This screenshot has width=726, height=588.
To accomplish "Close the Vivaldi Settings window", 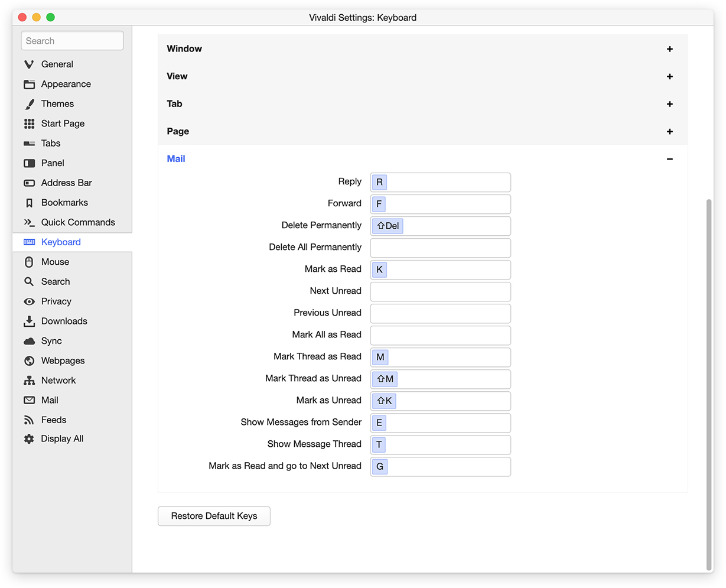I will (x=22, y=17).
